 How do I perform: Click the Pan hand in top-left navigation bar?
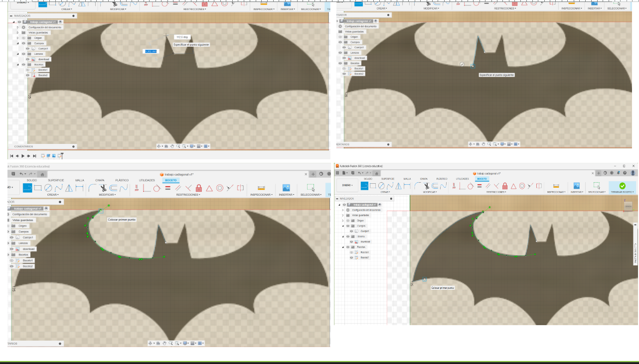(x=172, y=146)
